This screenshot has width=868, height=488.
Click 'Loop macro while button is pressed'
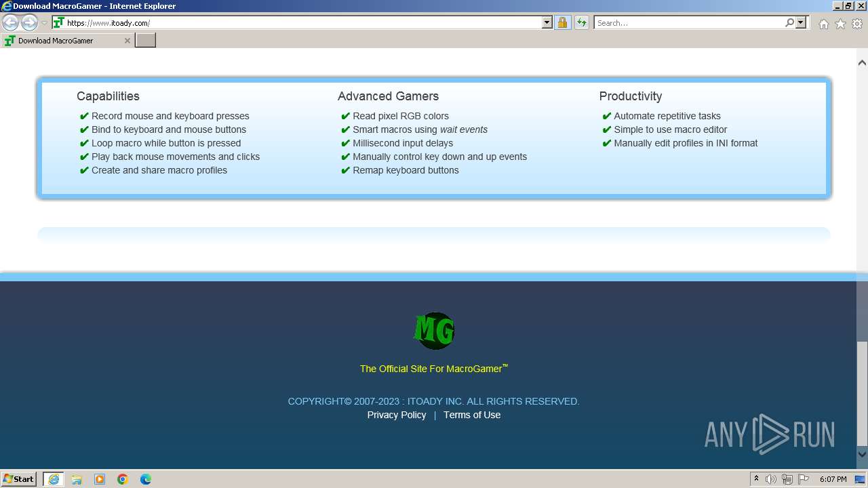pos(166,143)
